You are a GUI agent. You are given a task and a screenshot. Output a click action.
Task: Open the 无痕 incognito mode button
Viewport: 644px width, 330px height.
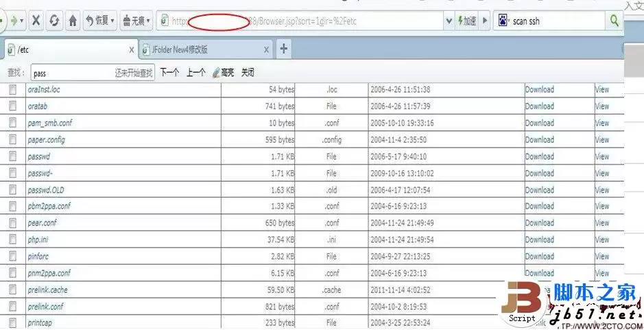(134, 20)
